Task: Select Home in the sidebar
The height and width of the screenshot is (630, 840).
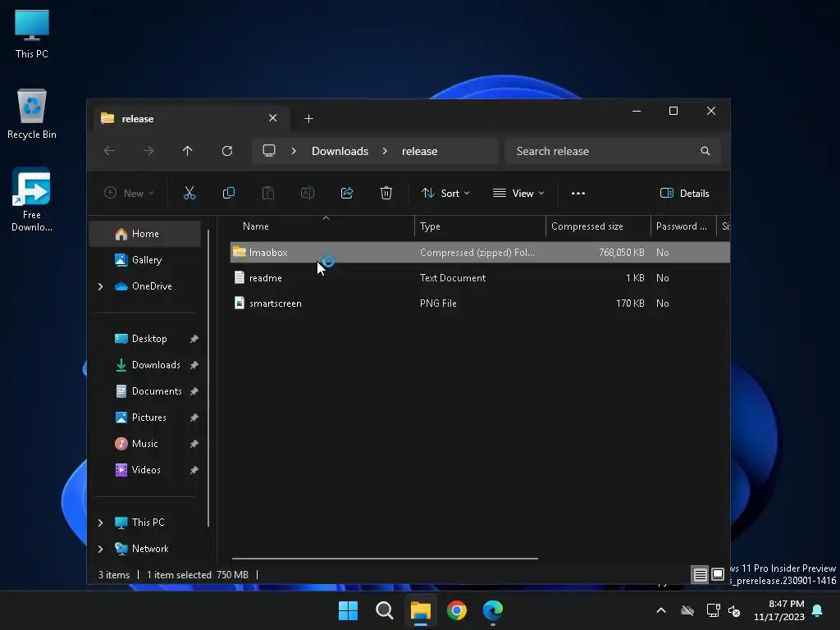Action: tap(144, 234)
